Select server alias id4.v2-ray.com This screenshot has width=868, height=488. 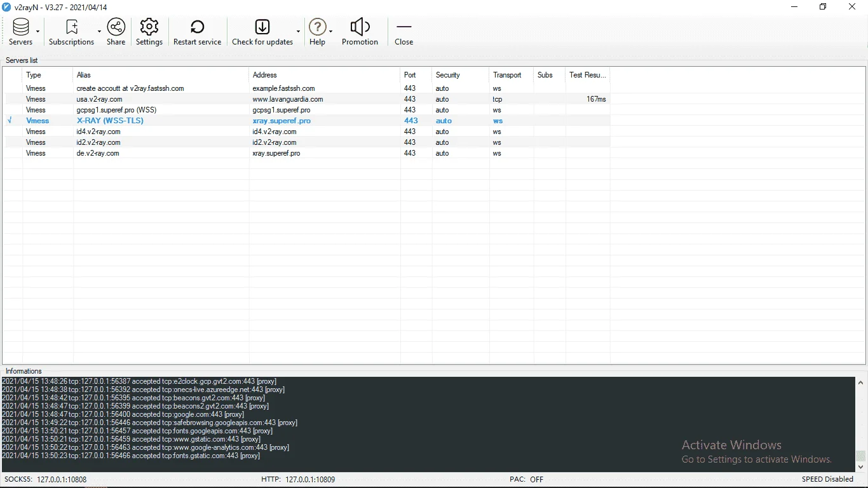pos(98,132)
